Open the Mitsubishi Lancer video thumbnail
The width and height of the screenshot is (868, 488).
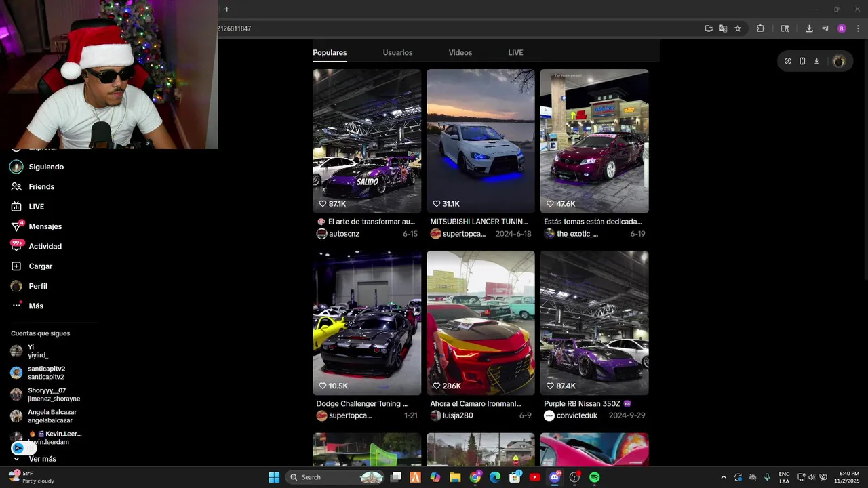click(481, 141)
